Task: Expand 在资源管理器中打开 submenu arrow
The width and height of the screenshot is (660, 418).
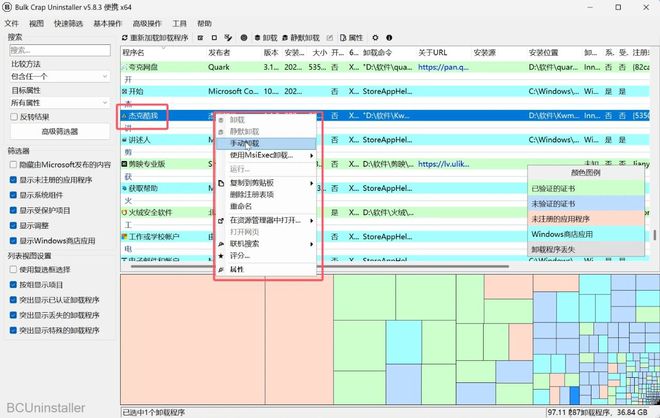Action: tap(312, 221)
